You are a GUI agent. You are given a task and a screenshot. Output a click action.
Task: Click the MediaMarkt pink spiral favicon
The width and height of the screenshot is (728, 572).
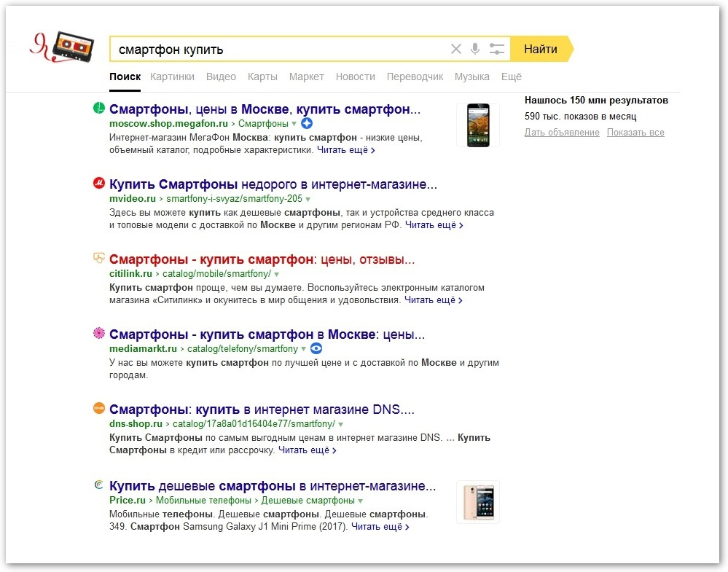[99, 333]
